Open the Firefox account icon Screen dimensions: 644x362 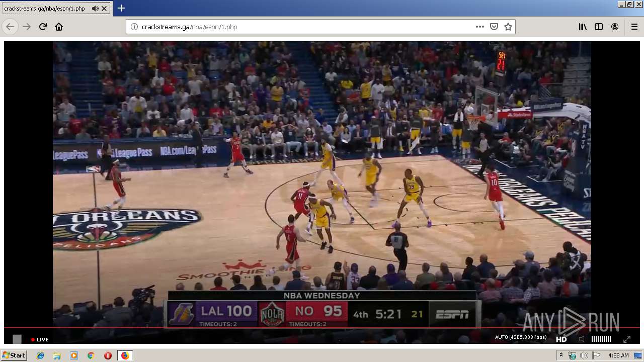615,27
